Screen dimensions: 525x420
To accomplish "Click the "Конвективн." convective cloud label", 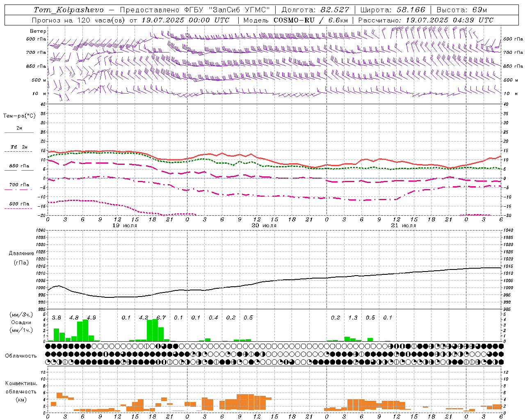I will 21,383.
